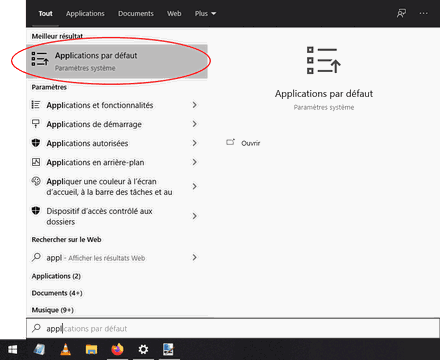
Task: Click the Ouvrir open-window icon
Action: (230, 142)
